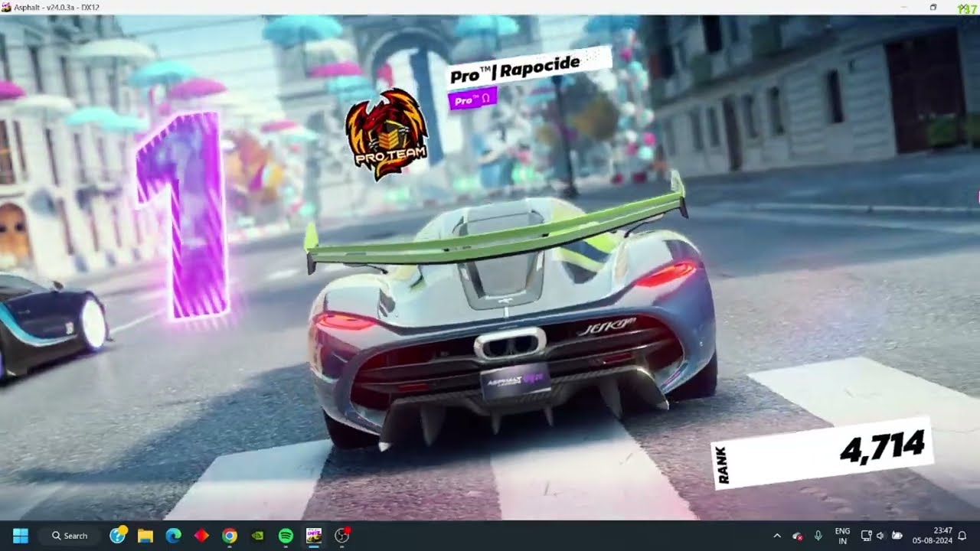Open Google Chrome from the taskbar

(x=230, y=536)
